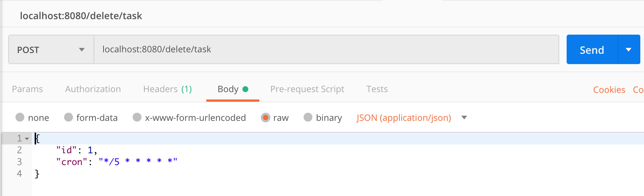This screenshot has height=196, width=644.
Task: Switch to the Headers (1) tab
Action: point(168,89)
